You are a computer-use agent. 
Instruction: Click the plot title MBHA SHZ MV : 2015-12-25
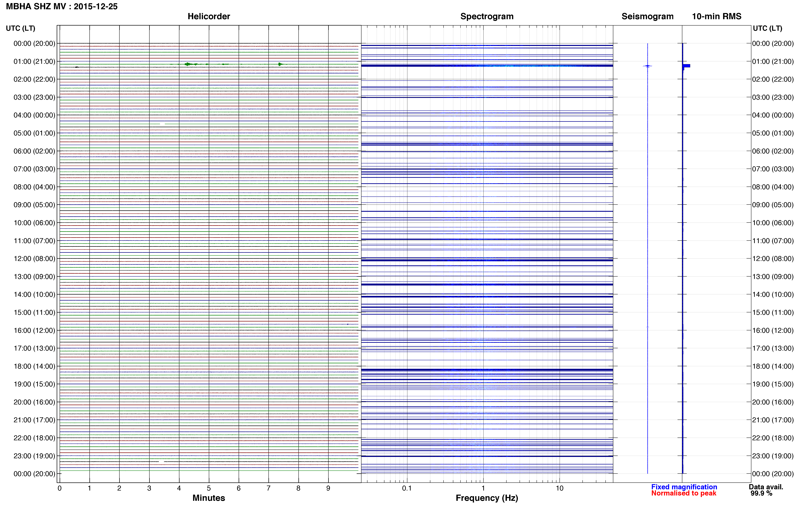(x=62, y=6)
